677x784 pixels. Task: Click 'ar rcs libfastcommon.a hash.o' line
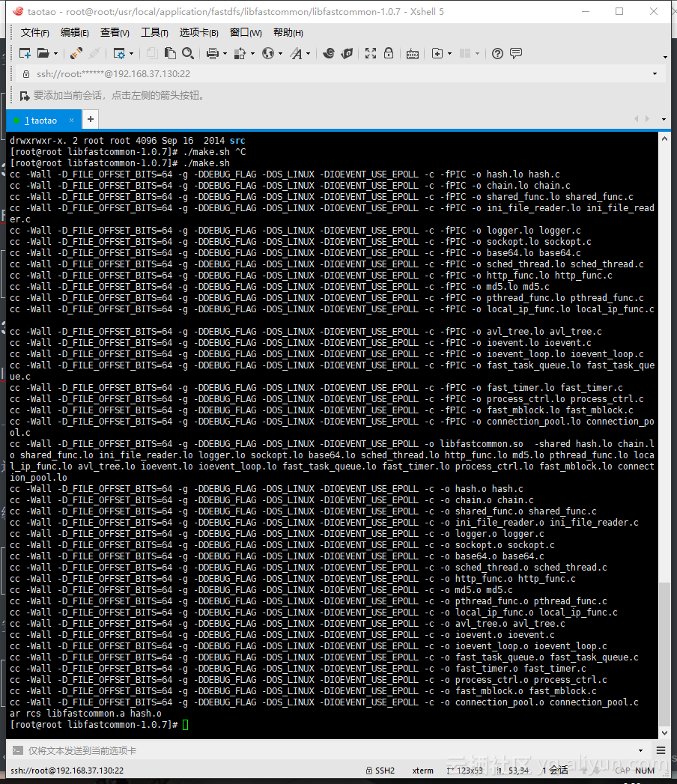[x=85, y=714]
